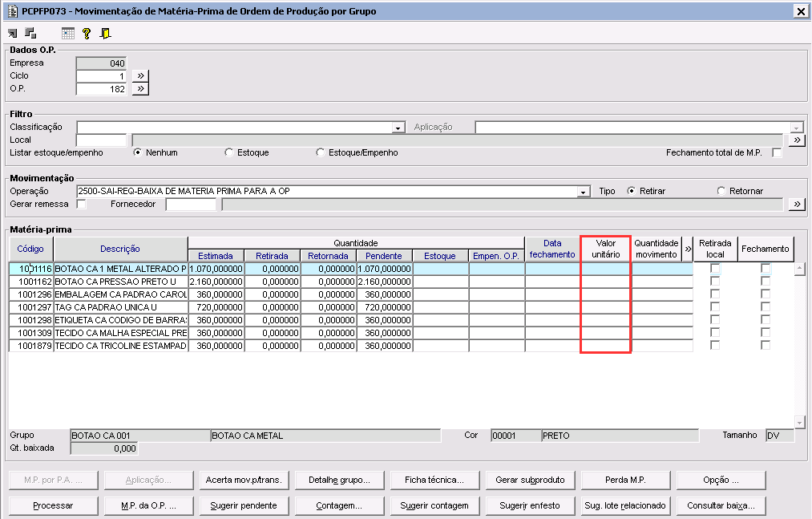
Task: Open the lookup arrow beside Ciclo field
Action: [x=140, y=75]
